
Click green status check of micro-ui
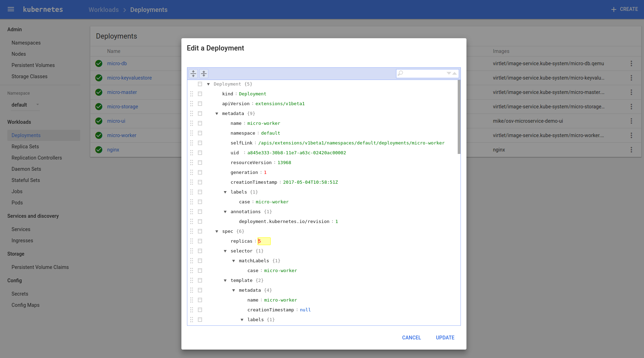[x=99, y=121]
